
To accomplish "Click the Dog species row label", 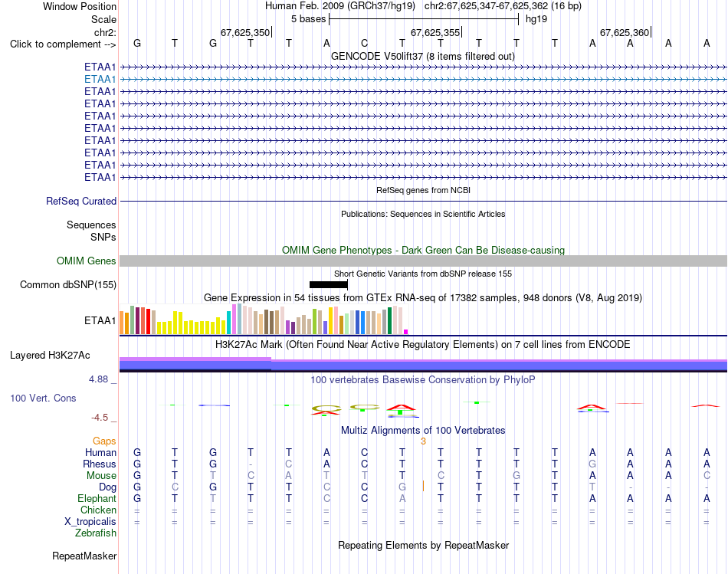I will point(107,487).
